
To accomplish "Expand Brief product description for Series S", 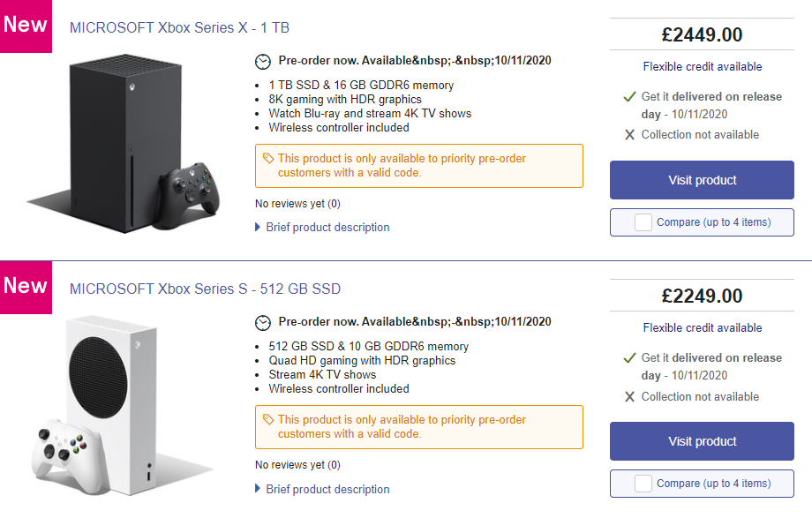I will point(327,489).
